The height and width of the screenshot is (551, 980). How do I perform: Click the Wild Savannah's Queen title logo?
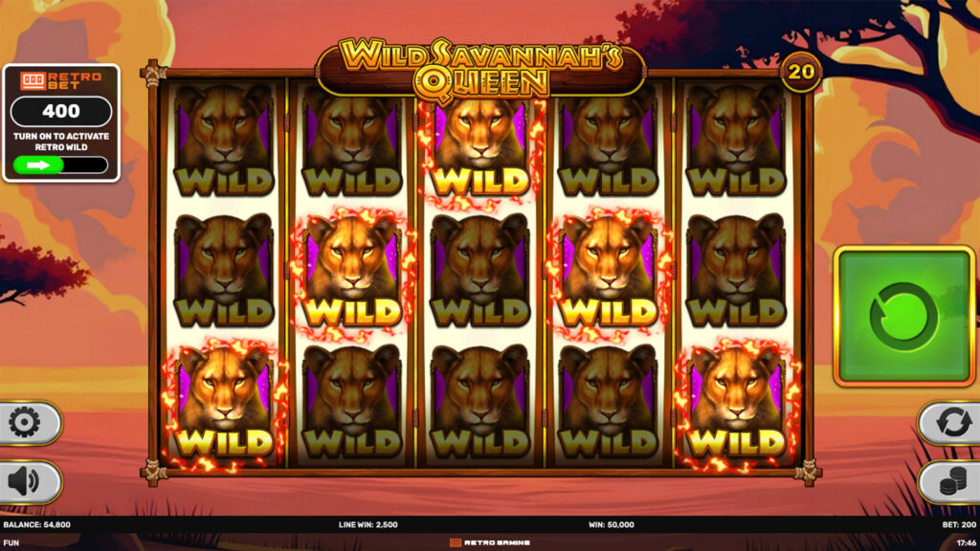pos(481,69)
